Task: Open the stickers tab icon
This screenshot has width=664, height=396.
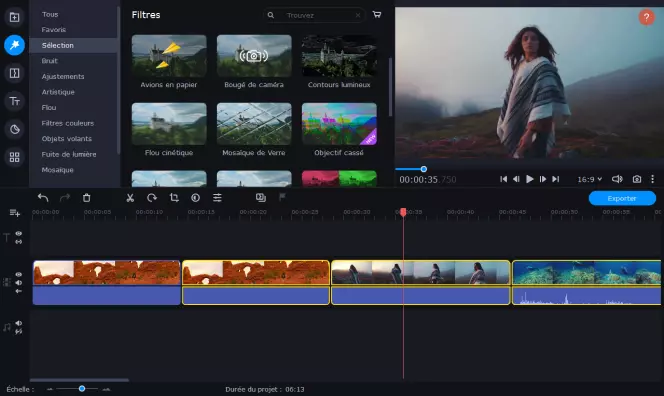Action: coord(14,129)
